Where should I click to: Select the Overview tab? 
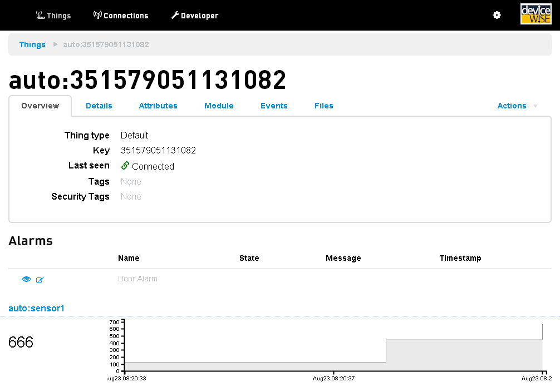(40, 106)
